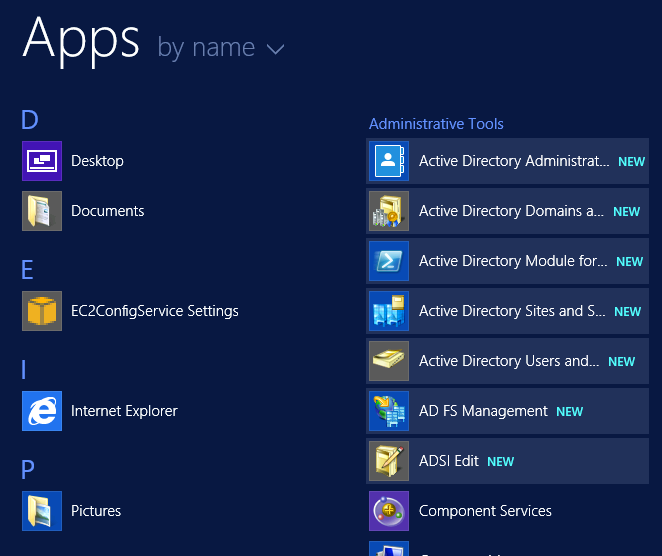Screen dimensions: 662x556
Task: Click the 'AD FS Management' label
Action: (483, 411)
